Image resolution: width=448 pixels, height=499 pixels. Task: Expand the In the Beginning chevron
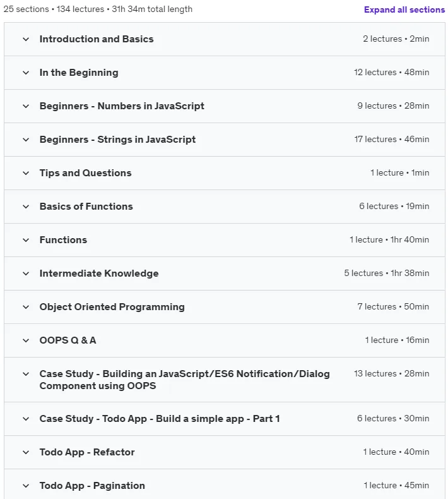pyautogui.click(x=26, y=73)
